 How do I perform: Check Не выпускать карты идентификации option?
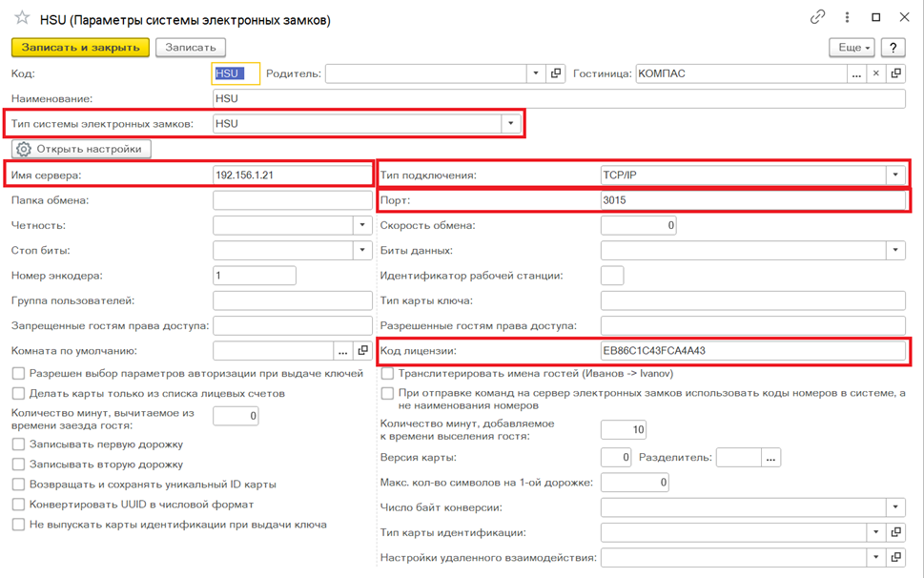pos(19,525)
